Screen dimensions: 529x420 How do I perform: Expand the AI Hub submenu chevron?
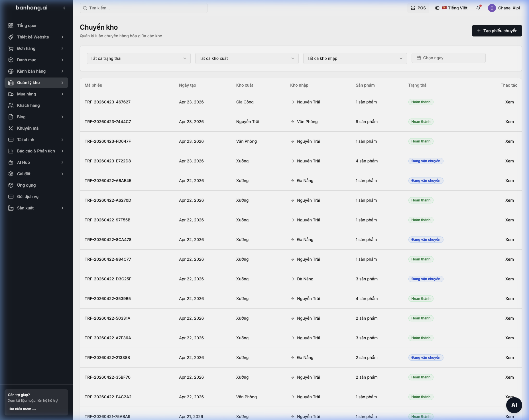pos(62,162)
